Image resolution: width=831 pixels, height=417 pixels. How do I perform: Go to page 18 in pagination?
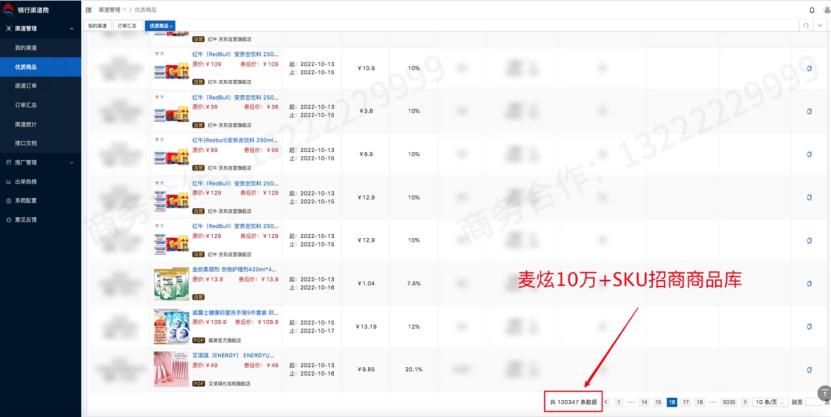point(700,402)
